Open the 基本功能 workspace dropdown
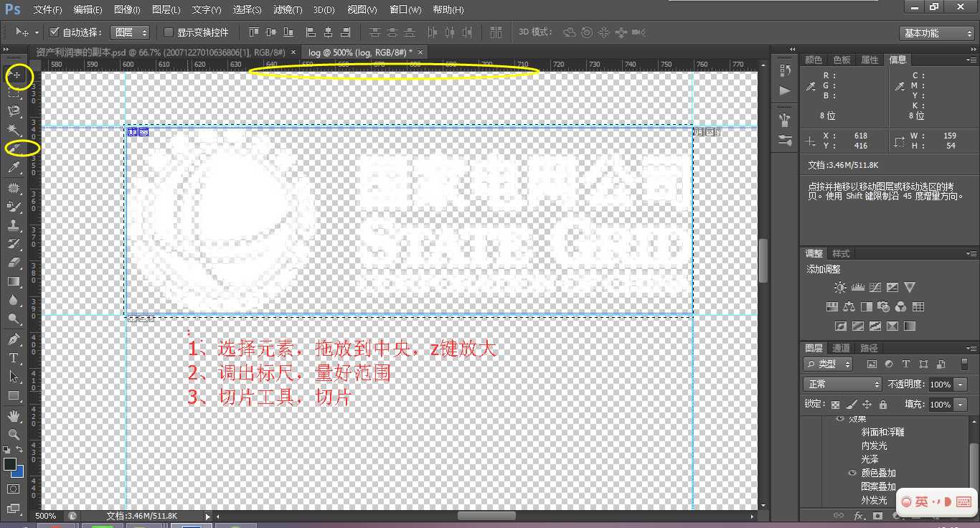Image resolution: width=980 pixels, height=528 pixels. click(x=936, y=33)
